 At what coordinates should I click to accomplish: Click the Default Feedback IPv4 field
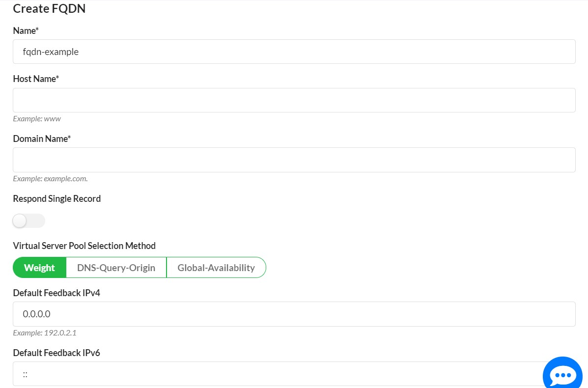pyautogui.click(x=294, y=314)
